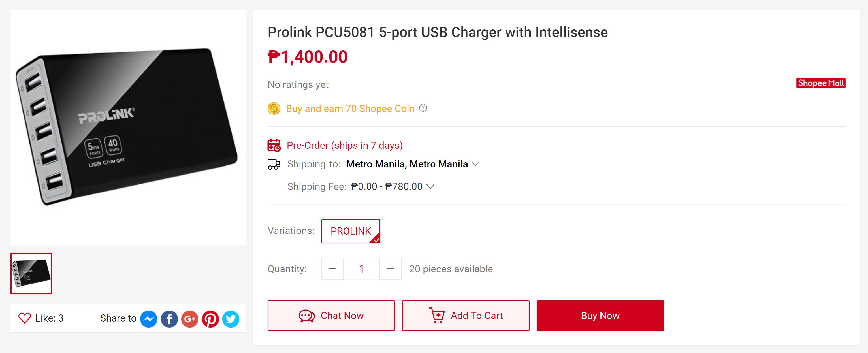
Task: Click the shipping truck icon
Action: point(274,164)
